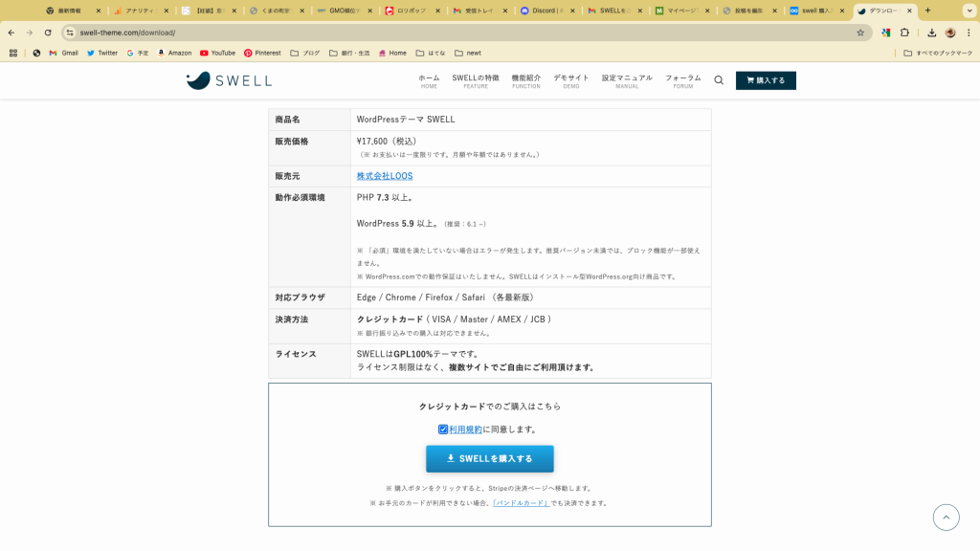Open the すべてのブックマーク folder

coord(938,53)
